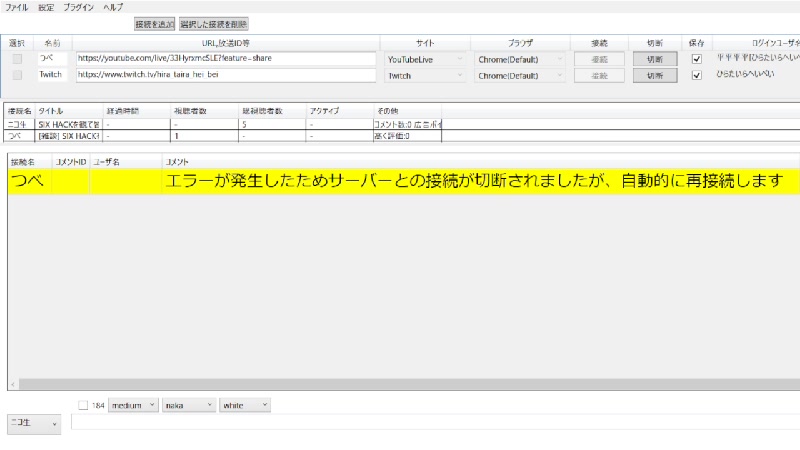The width and height of the screenshot is (800, 450).
Task: Tick the selection checkbox for the つべ row
Action: click(x=17, y=59)
